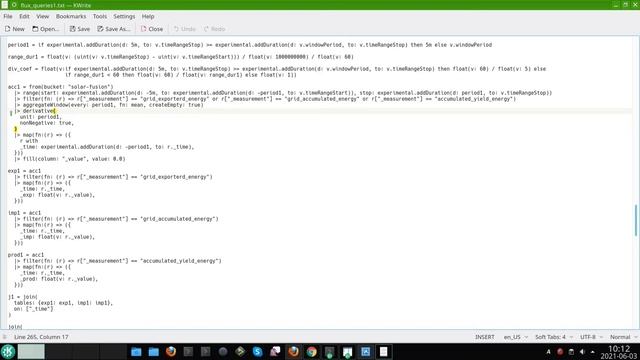640x360 pixels.
Task: Click the window menu icon in title bar
Action: (x=4, y=5)
